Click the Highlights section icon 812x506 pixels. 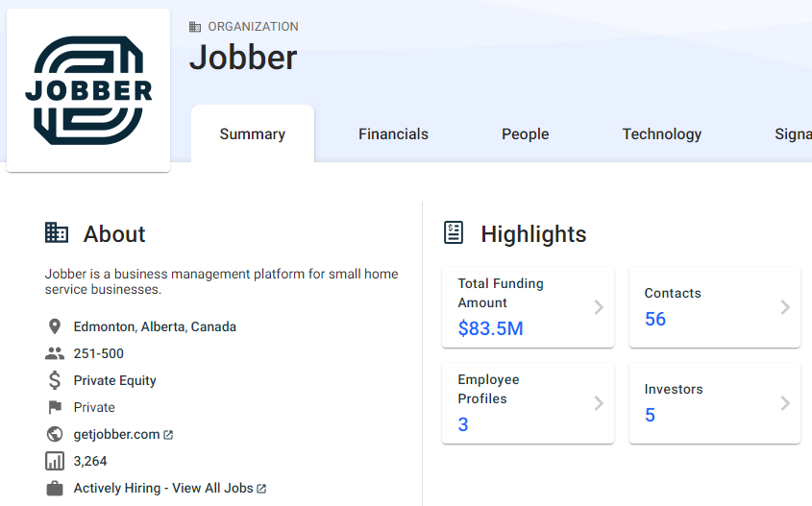(x=454, y=232)
